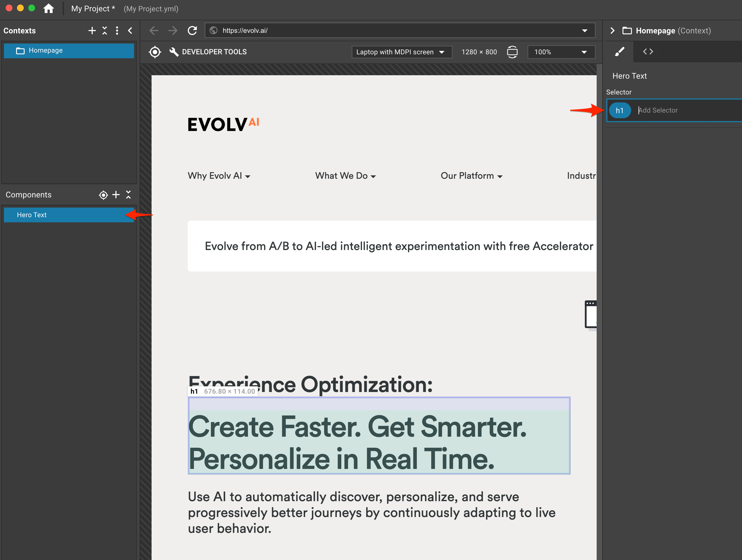Click the Homepage folder icon in right panel header
742x560 pixels.
627,31
